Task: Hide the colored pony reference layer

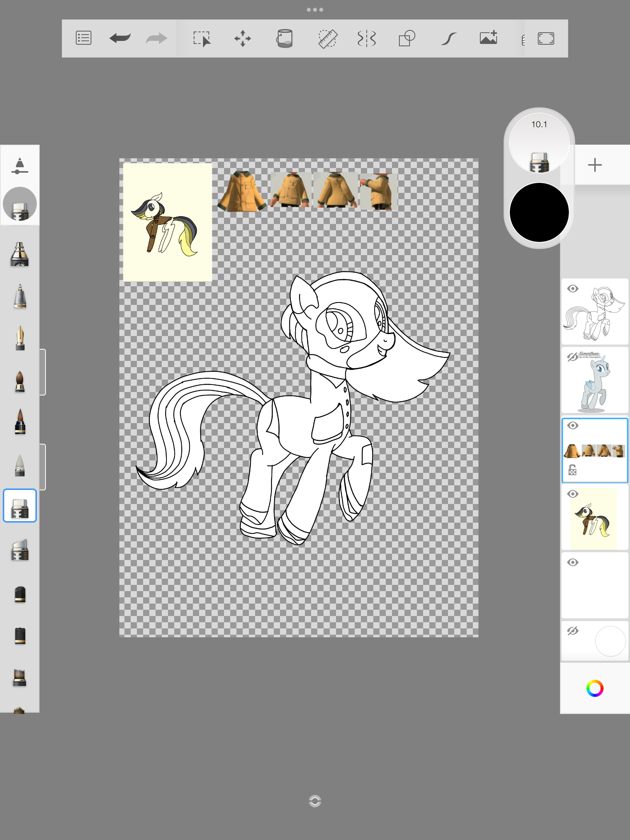Action: pyautogui.click(x=573, y=494)
